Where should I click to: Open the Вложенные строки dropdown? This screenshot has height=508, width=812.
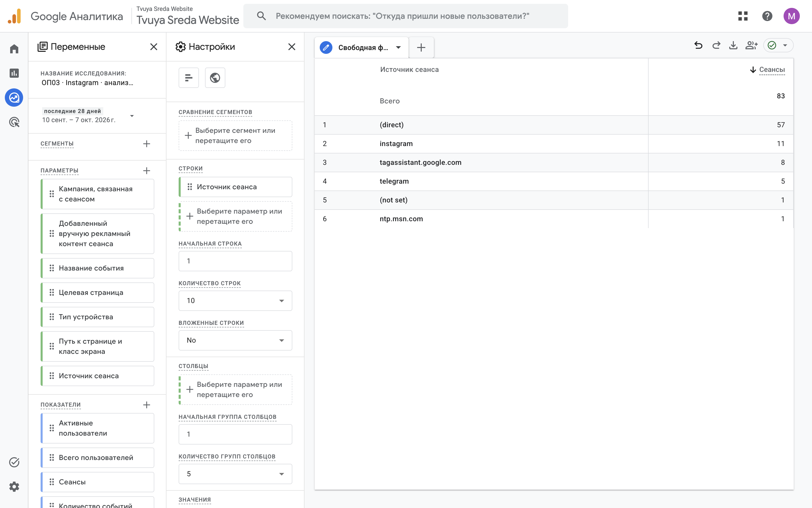coord(235,340)
